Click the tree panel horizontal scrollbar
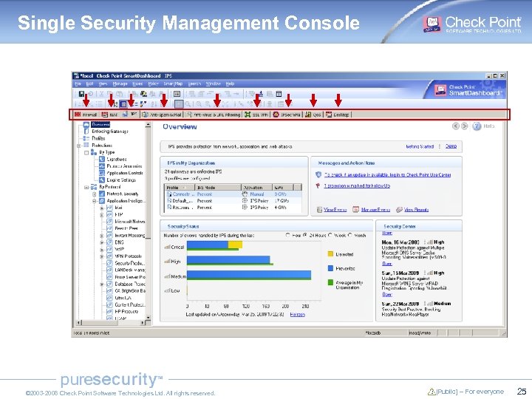 tap(111, 323)
